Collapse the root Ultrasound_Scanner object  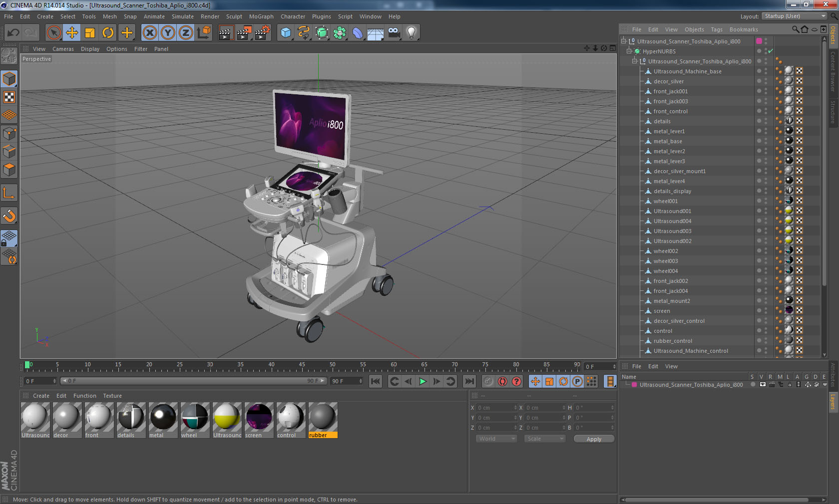(623, 41)
